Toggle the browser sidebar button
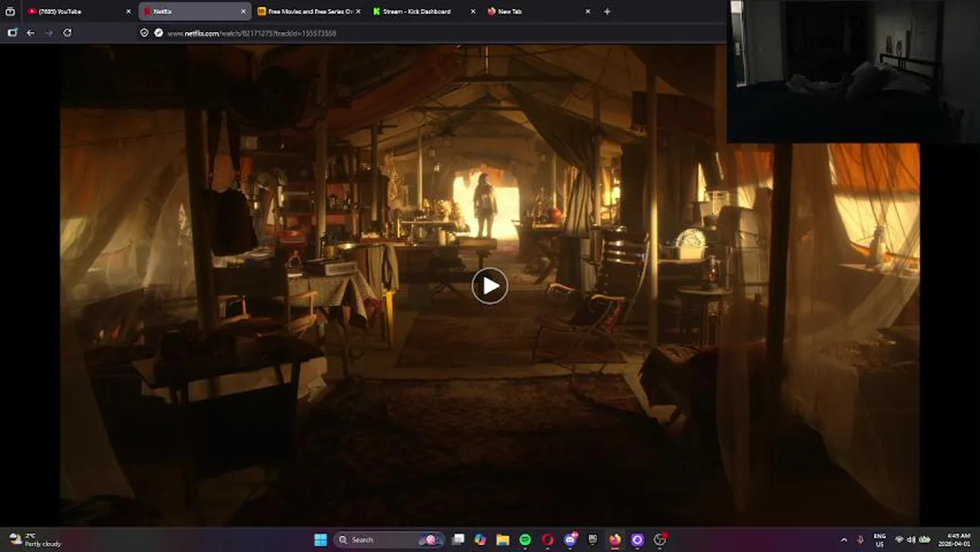The width and height of the screenshot is (980, 552). [x=12, y=33]
